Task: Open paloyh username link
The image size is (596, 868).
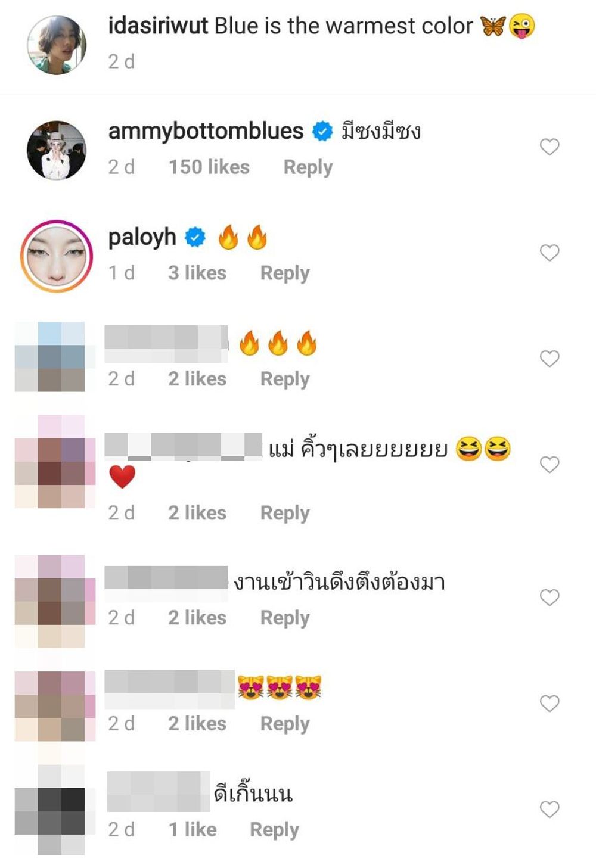Action: coord(142,238)
